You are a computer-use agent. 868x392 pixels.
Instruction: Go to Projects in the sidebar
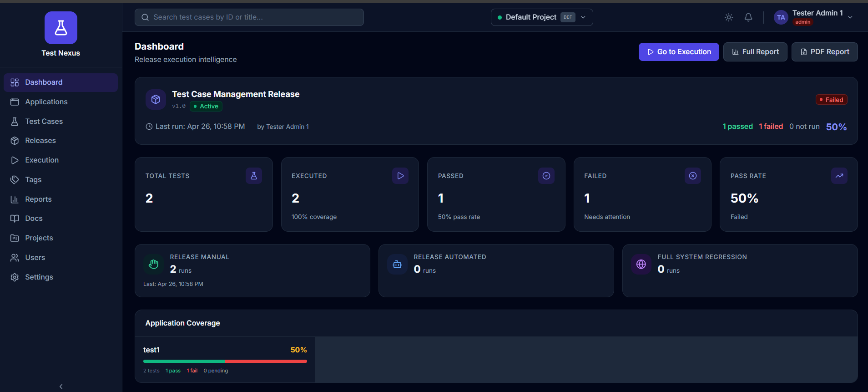tap(61, 238)
